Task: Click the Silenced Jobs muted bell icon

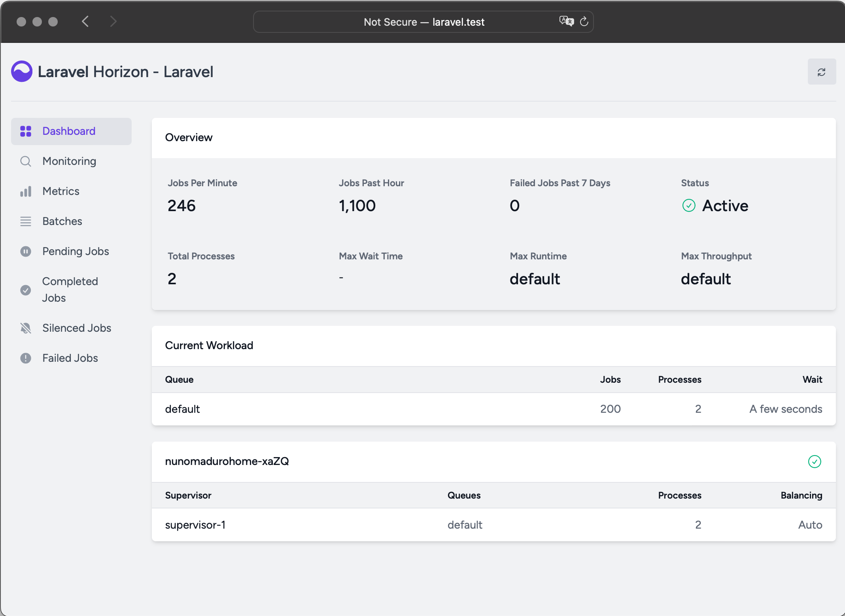Action: point(26,328)
